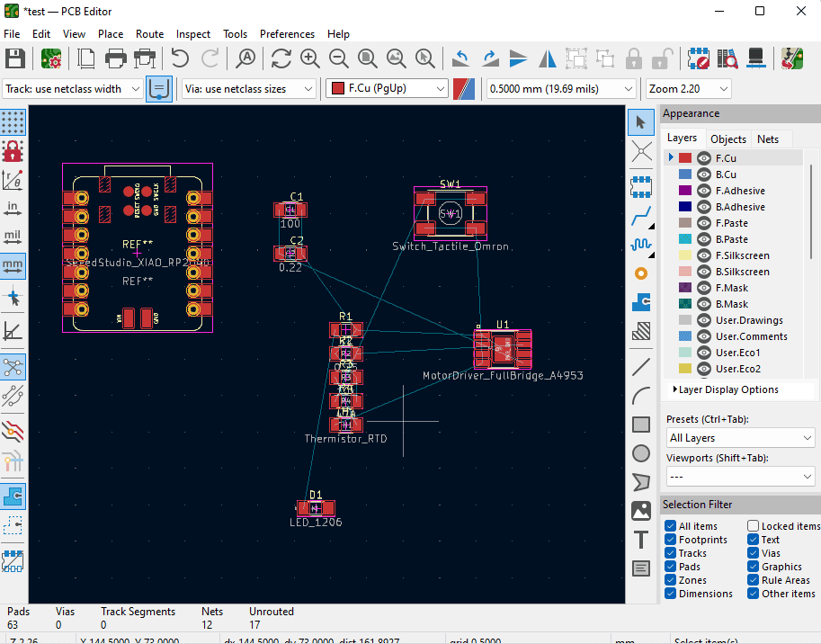Select the Route tracks tool
Image resolution: width=821 pixels, height=644 pixels.
point(641,215)
